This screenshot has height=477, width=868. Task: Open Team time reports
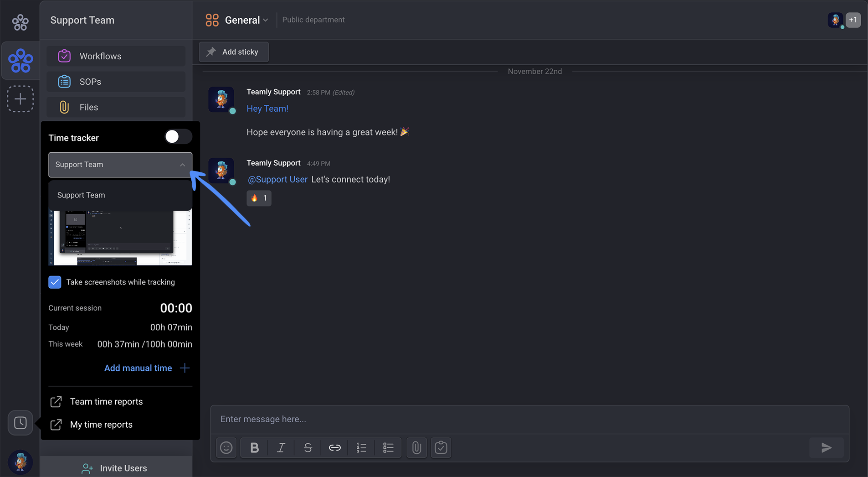click(106, 402)
